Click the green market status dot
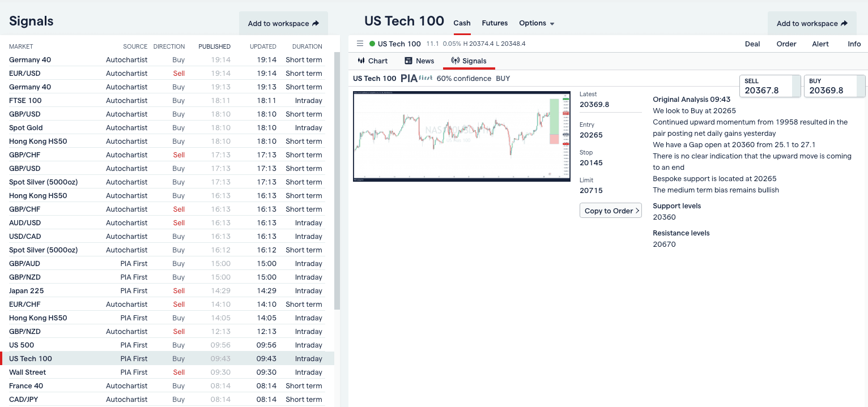868x407 pixels. tap(372, 44)
